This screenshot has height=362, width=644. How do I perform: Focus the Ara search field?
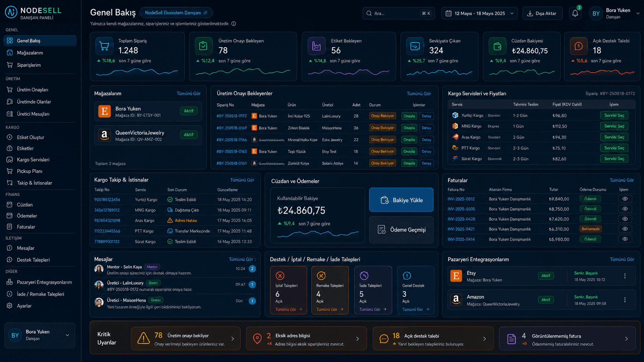(x=399, y=13)
